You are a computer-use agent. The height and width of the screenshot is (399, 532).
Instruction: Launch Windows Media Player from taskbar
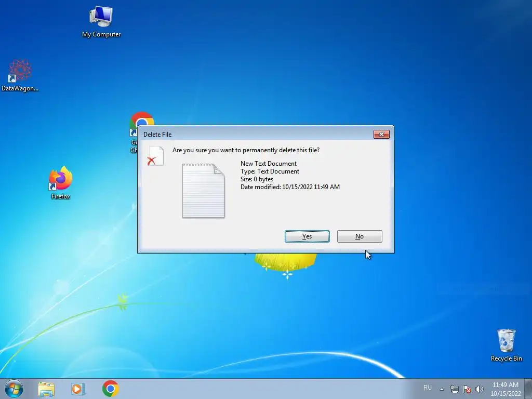tap(78, 389)
